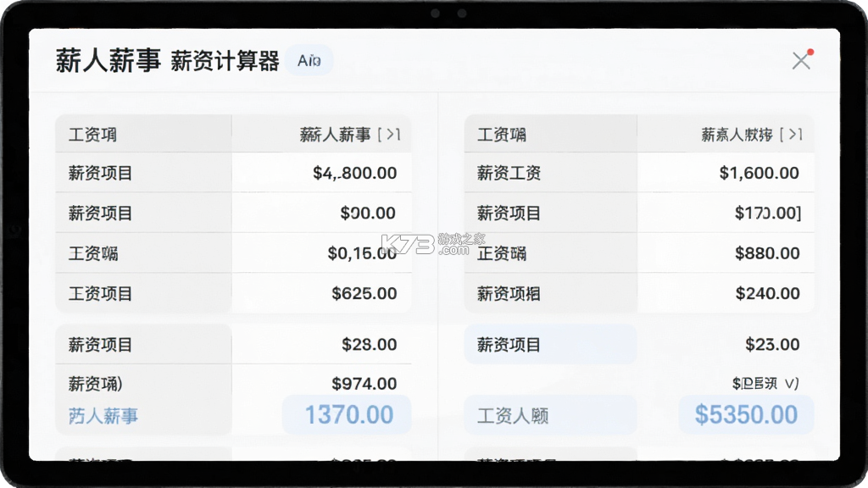Click the 正资嗝 row label

click(502, 253)
